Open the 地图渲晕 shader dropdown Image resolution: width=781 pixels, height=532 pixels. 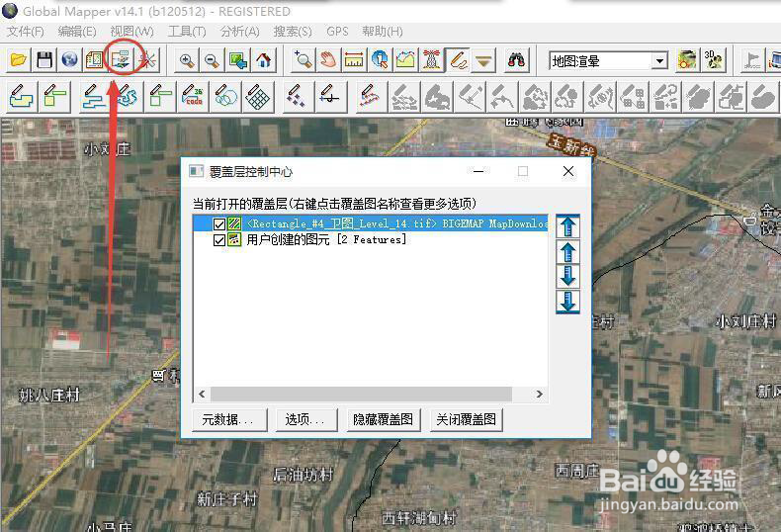tap(660, 60)
